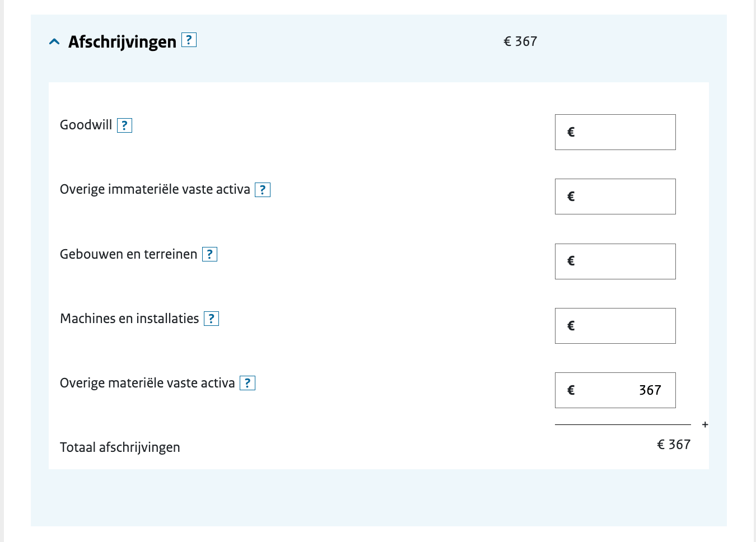Show help for Overige materiële vaste activa

[x=248, y=383]
